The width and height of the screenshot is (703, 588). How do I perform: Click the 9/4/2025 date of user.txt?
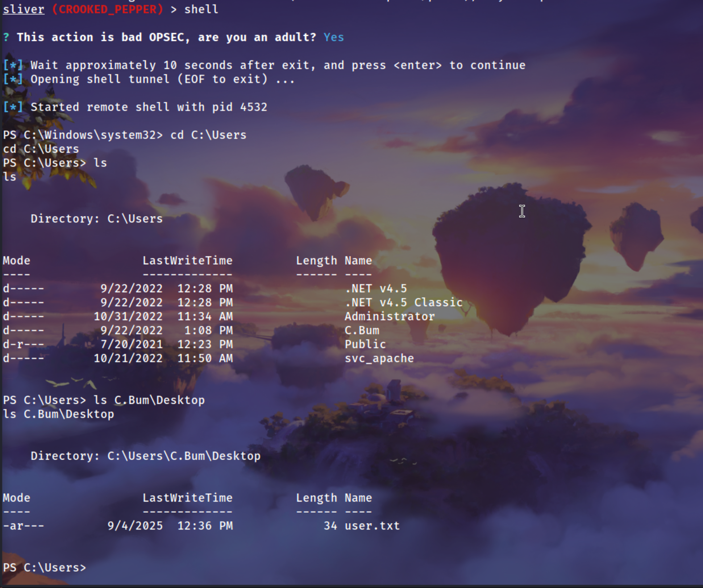[x=135, y=526]
